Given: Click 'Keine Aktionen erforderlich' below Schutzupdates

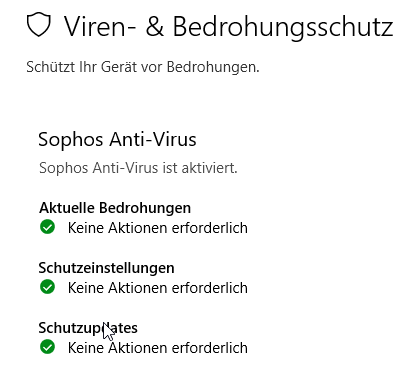Looking at the screenshot, I should click(158, 348).
